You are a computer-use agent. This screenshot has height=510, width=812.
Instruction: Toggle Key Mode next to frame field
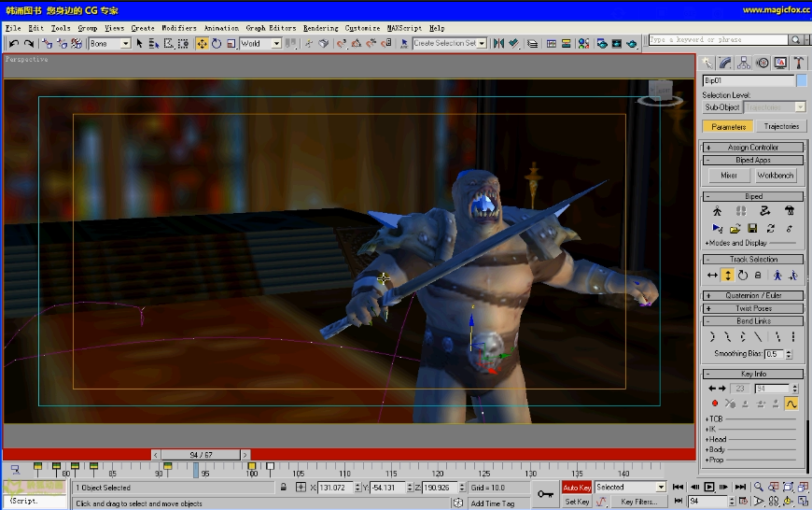point(679,502)
